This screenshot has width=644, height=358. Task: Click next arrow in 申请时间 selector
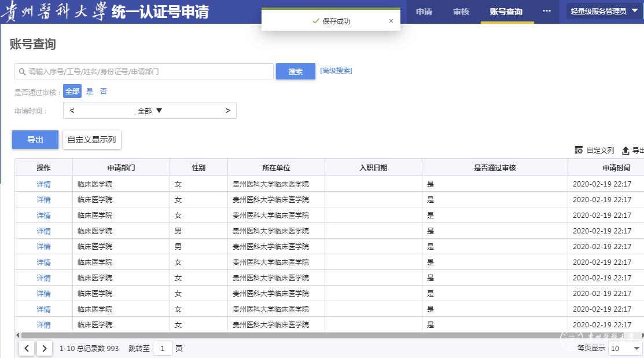click(227, 111)
